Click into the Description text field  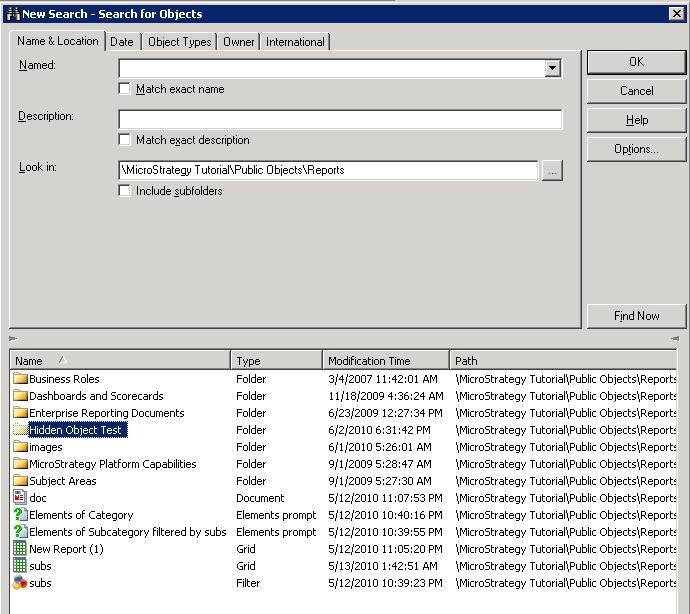pyautogui.click(x=340, y=119)
